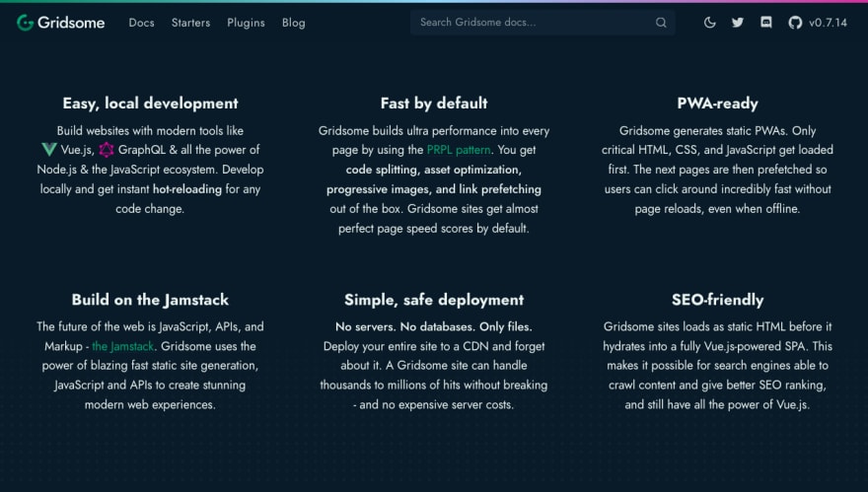Click the Vue.js logo icon
Viewport: 868px width, 492px height.
[x=49, y=150]
